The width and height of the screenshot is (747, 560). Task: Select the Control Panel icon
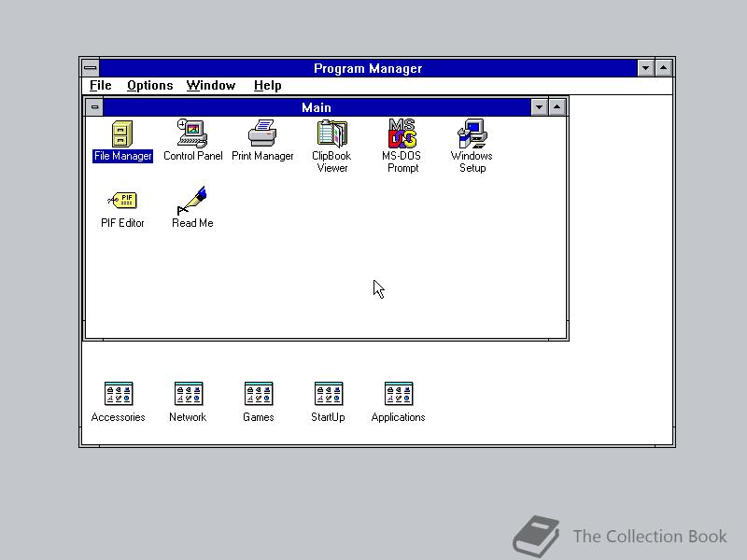[x=192, y=133]
